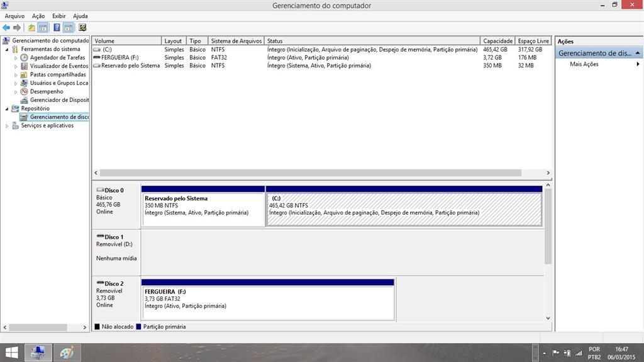Image resolution: width=644 pixels, height=362 pixels.
Task: Click the Agendador de Tarefas clock icon
Action: [25, 57]
